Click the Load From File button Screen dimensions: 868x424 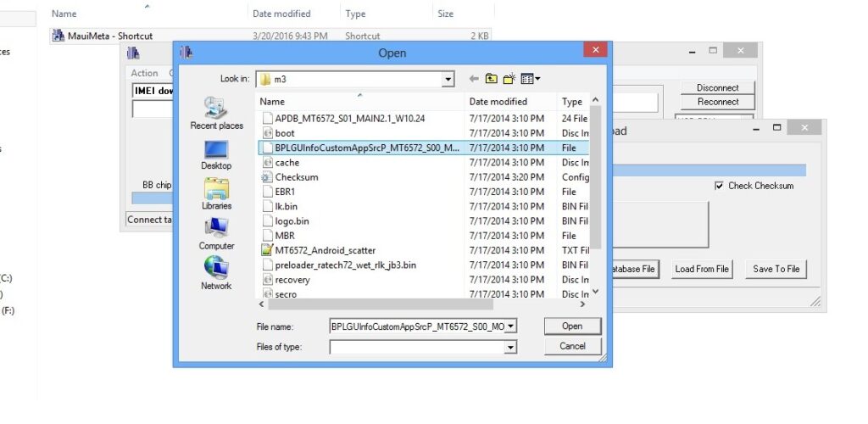coord(702,269)
